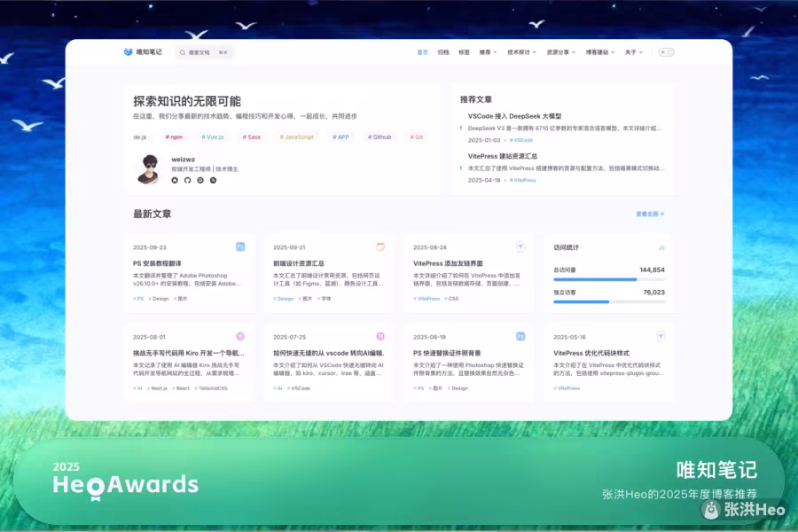Click the PS icon on 2025-06-19 card

(520, 337)
